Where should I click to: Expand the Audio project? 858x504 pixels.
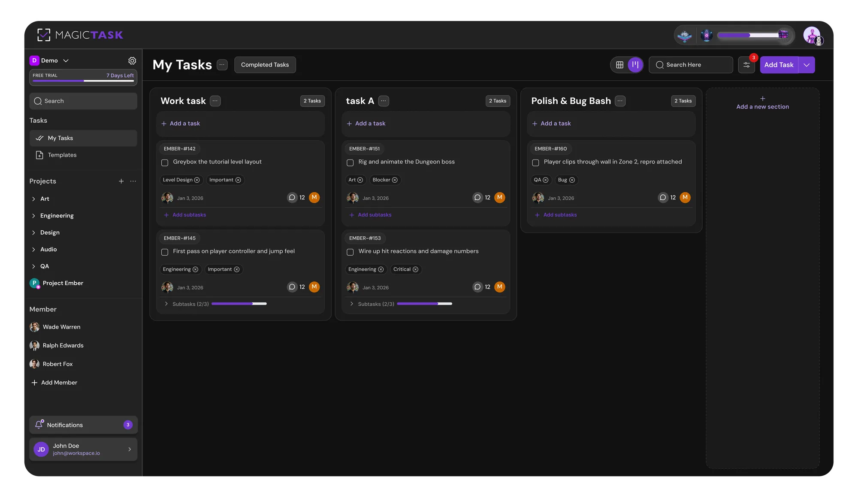click(x=33, y=250)
